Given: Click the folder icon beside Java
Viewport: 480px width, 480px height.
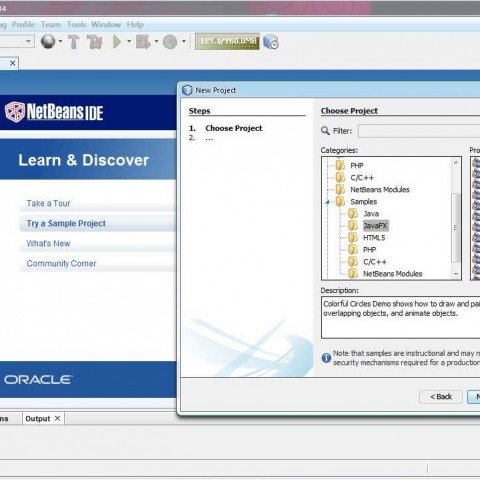Looking at the screenshot, I should pyautogui.click(x=353, y=213).
